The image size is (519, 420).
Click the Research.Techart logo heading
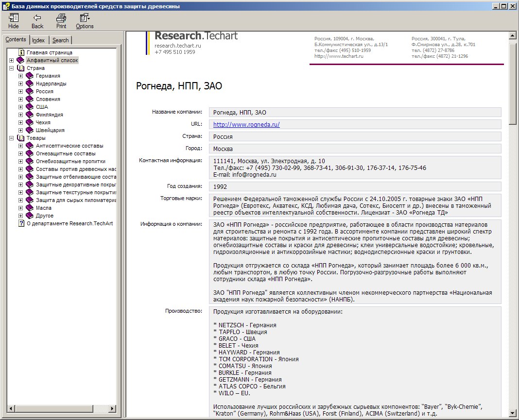196,36
